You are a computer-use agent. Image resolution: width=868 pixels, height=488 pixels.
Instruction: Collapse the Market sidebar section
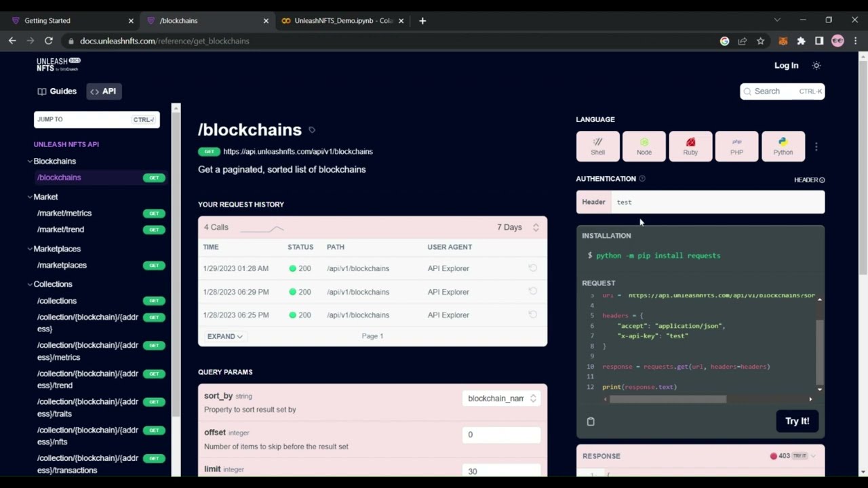[x=30, y=197]
